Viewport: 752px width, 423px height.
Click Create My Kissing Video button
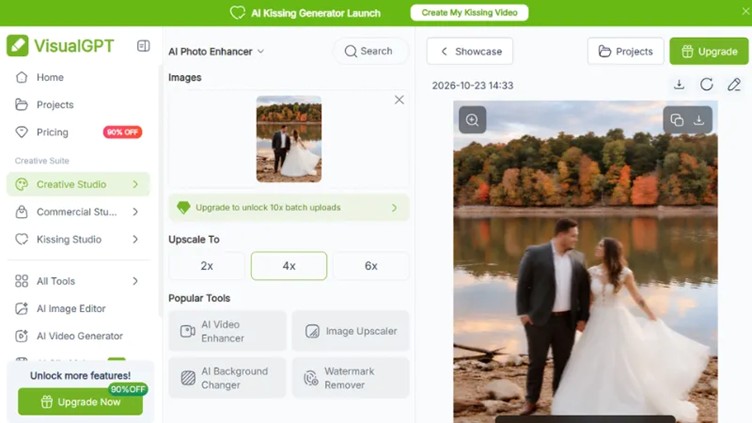[470, 13]
